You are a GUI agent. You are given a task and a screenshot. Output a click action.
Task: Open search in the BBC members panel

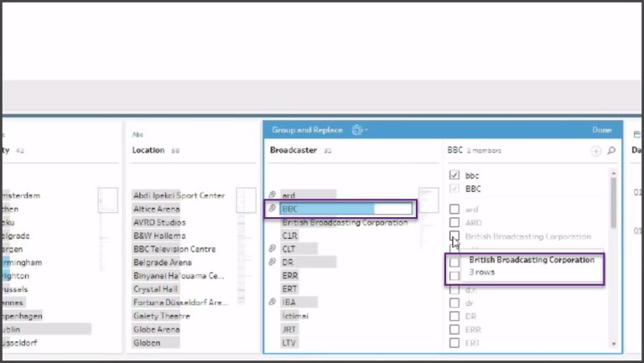point(611,151)
